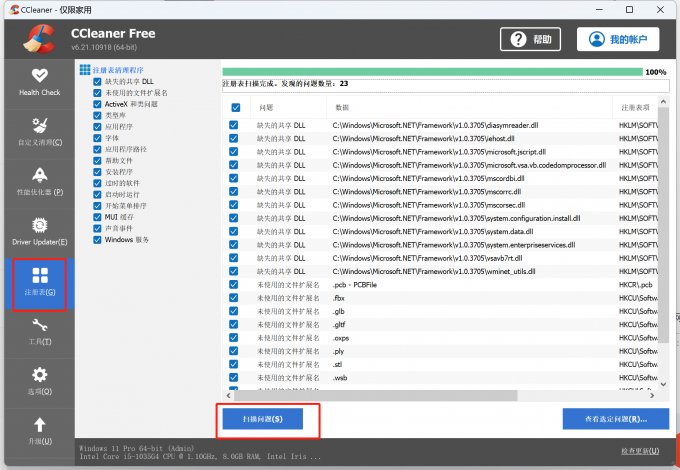Open the Health Check section
The height and width of the screenshot is (470, 680).
(39, 82)
